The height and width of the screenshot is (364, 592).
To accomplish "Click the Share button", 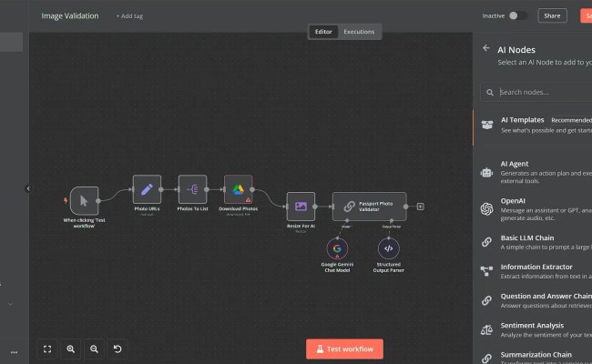I will [x=552, y=15].
